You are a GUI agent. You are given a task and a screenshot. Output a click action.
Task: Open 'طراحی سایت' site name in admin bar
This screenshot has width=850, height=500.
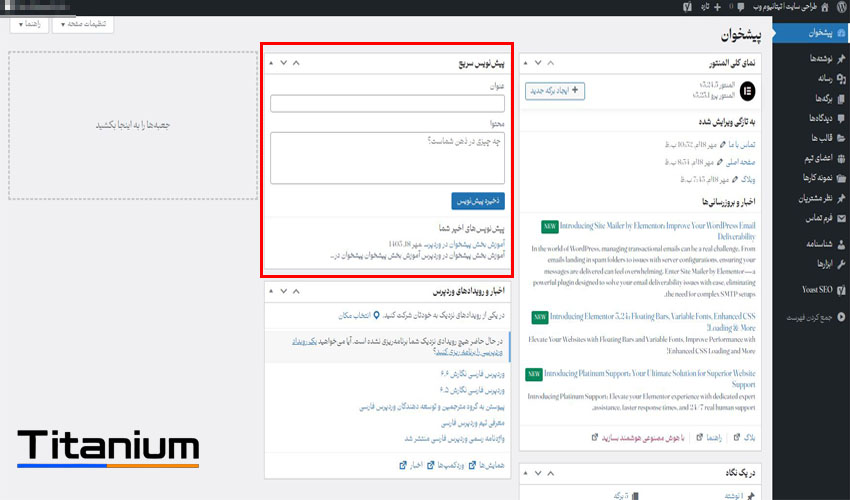[783, 7]
